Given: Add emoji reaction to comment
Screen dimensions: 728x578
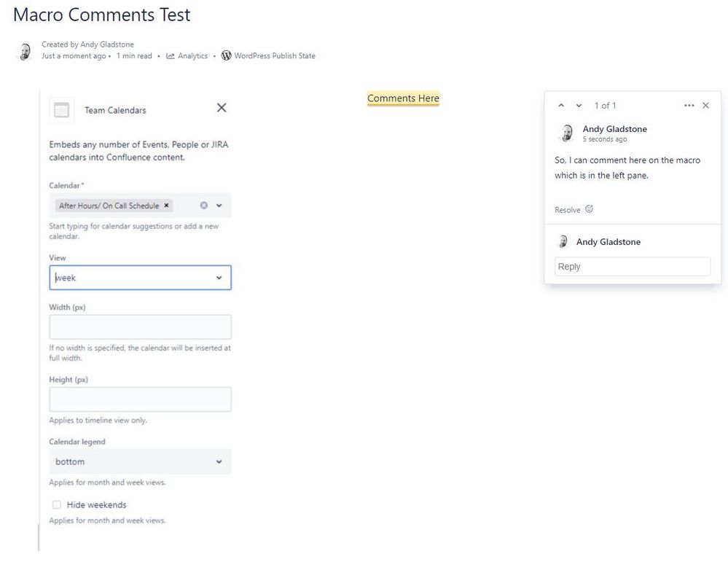Looking at the screenshot, I should coord(590,209).
